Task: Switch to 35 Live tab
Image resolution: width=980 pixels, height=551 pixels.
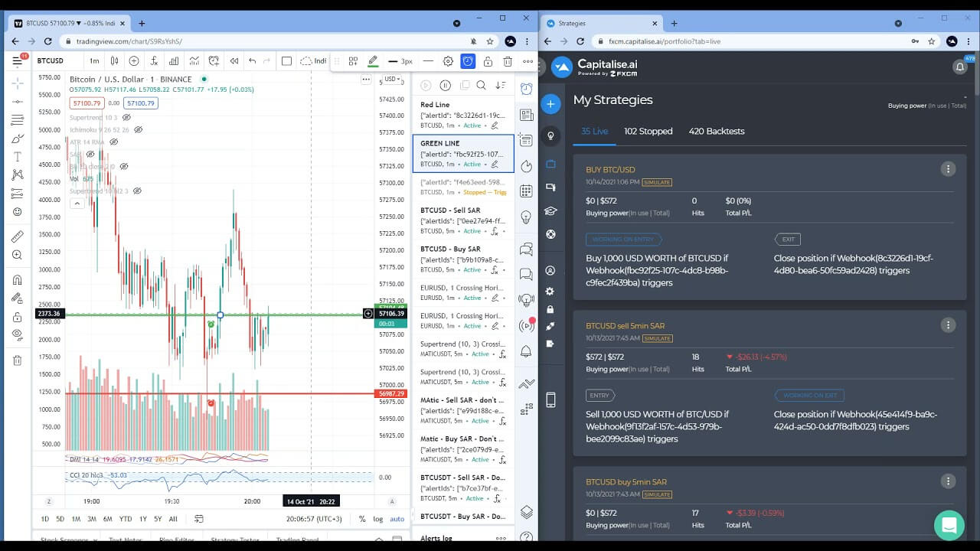Action: (x=594, y=132)
